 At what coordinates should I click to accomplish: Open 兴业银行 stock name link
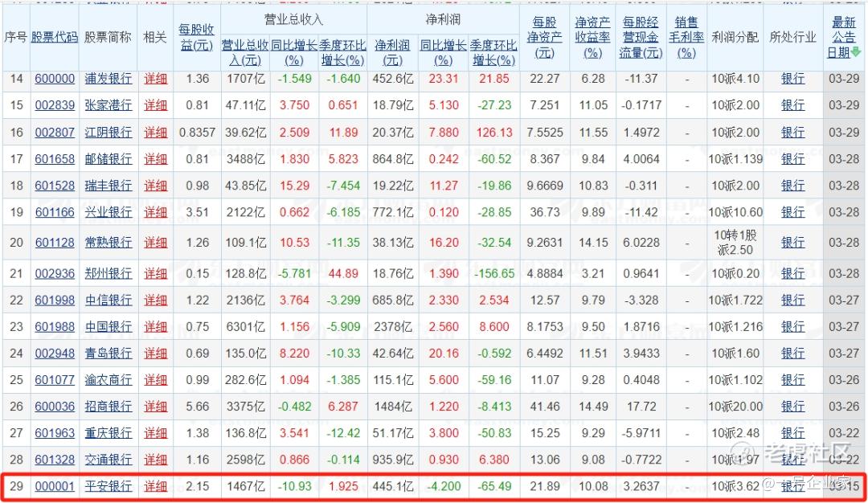[x=108, y=212]
